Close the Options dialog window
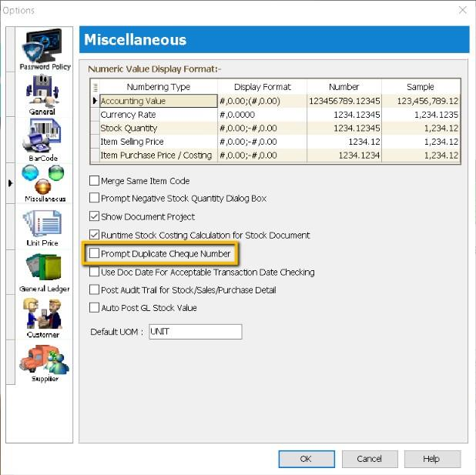Viewport: 476px width, 475px height. pyautogui.click(x=462, y=10)
